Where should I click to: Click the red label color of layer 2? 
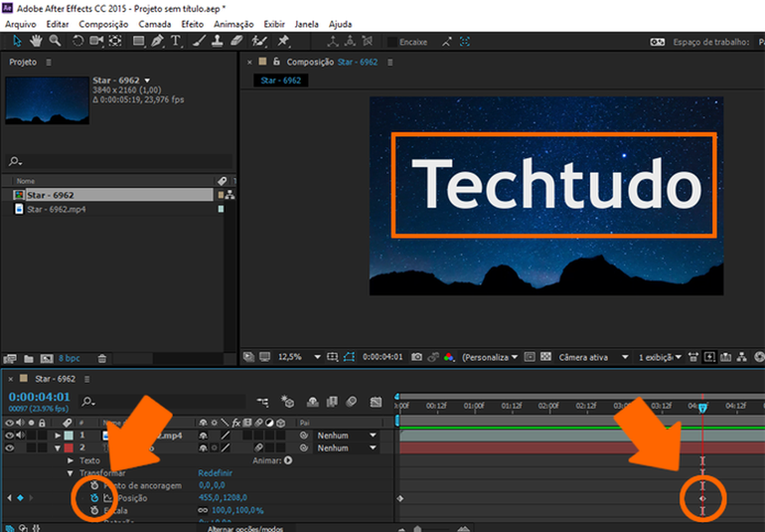coord(67,448)
